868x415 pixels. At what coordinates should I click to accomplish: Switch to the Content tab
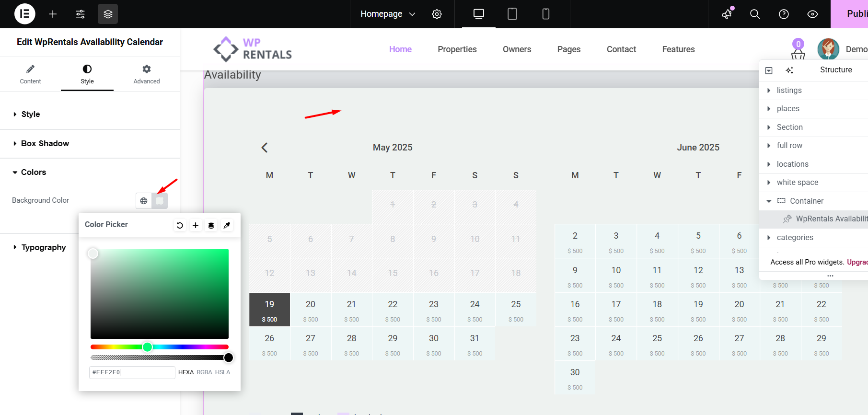click(30, 74)
